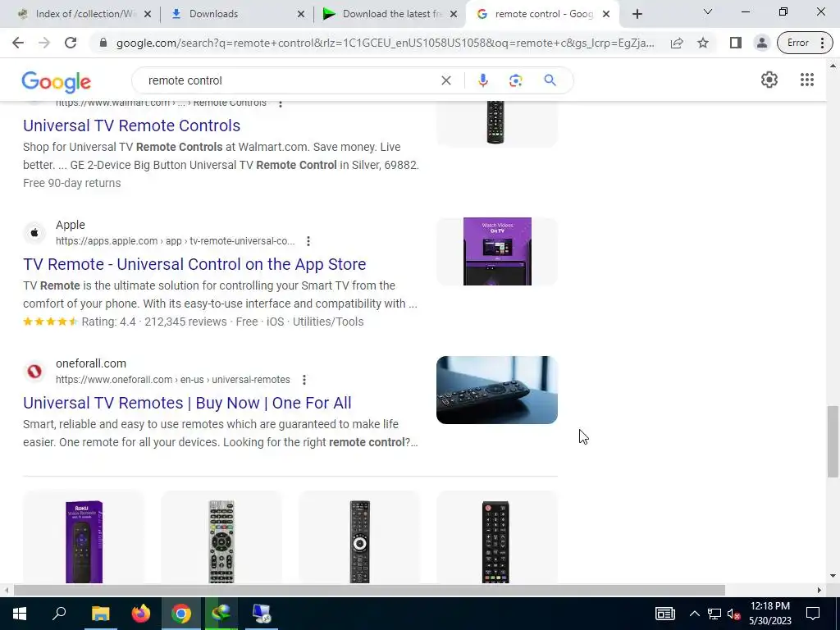Search by image with Google Lens

[x=515, y=80]
